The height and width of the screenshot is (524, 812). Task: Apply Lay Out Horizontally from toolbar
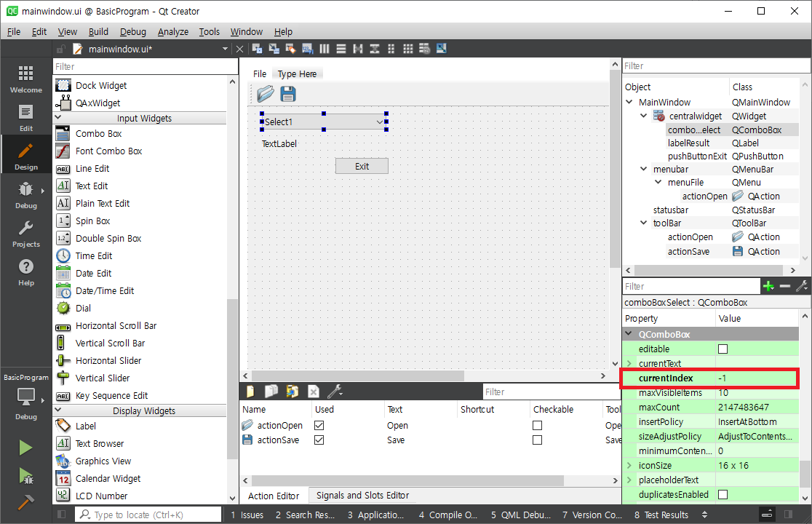point(325,49)
